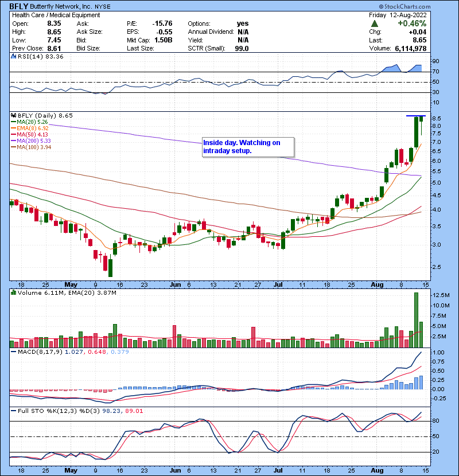Select the MA(50) 4.13 legend entry

pos(30,134)
